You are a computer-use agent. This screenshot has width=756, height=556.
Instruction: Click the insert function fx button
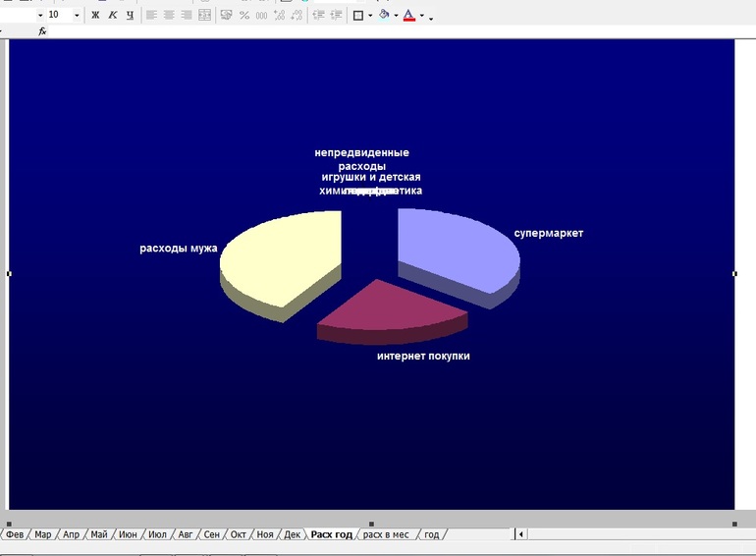[x=42, y=31]
